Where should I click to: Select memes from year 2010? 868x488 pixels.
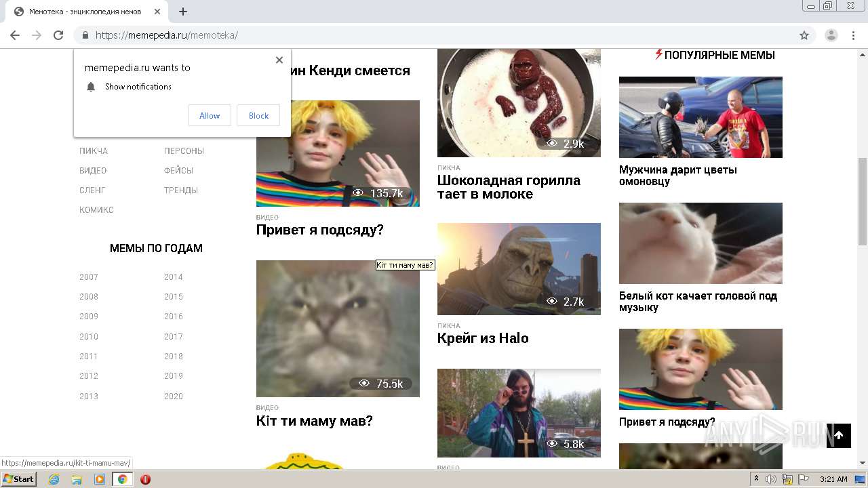(89, 337)
